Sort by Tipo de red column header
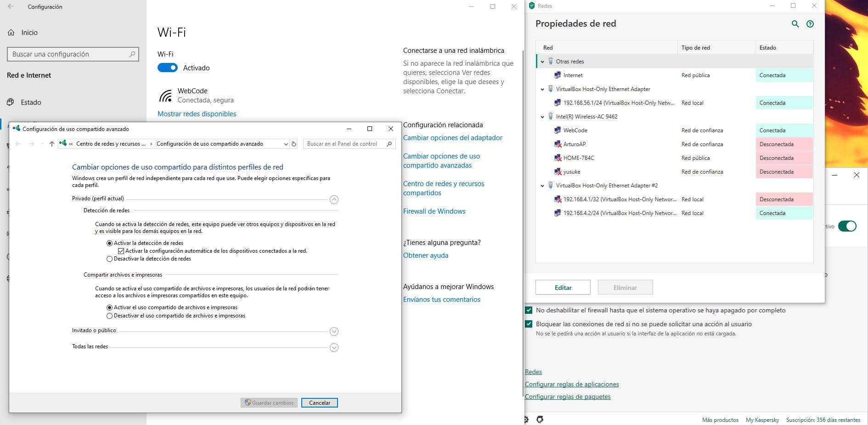The width and height of the screenshot is (868, 425). click(716, 47)
